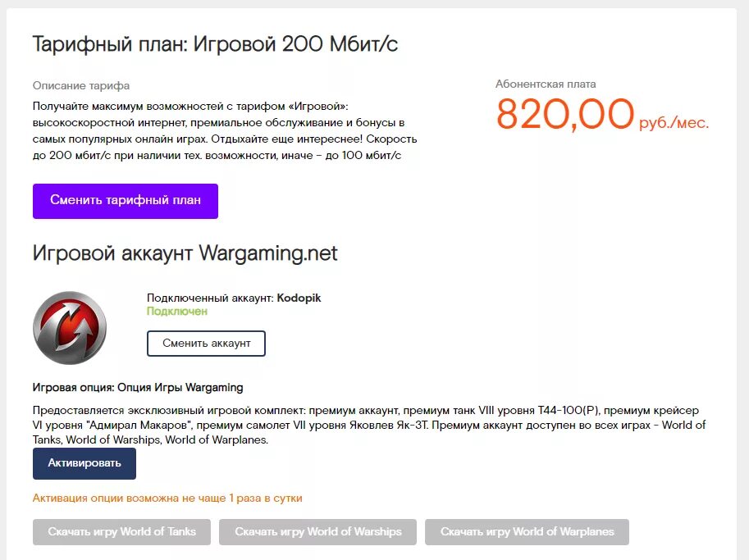Select the 820,00 subscription price
This screenshot has height=560, width=749.
565,114
